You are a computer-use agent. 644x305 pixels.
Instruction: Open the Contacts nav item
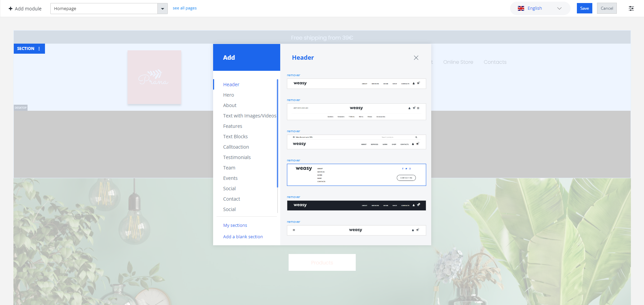(x=495, y=62)
